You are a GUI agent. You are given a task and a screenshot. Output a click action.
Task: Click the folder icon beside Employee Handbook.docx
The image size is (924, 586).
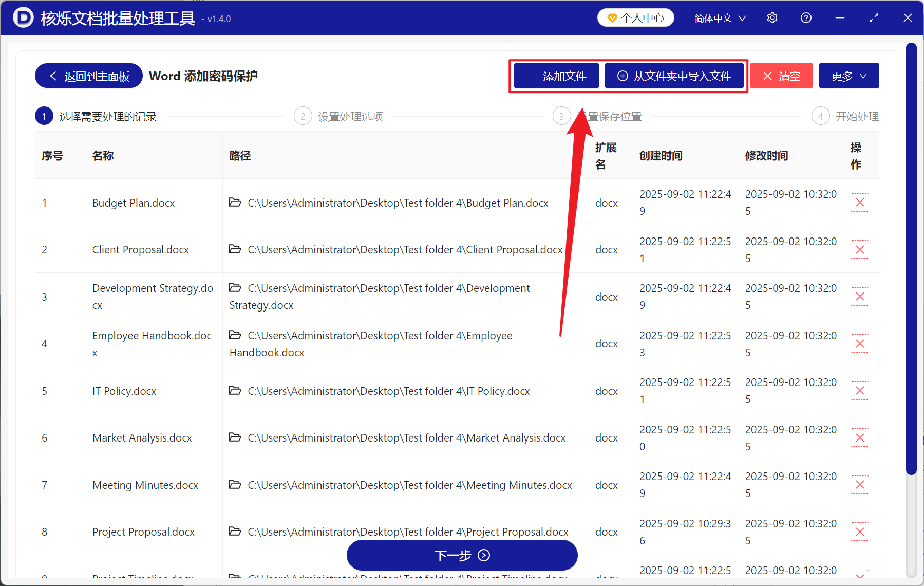236,335
